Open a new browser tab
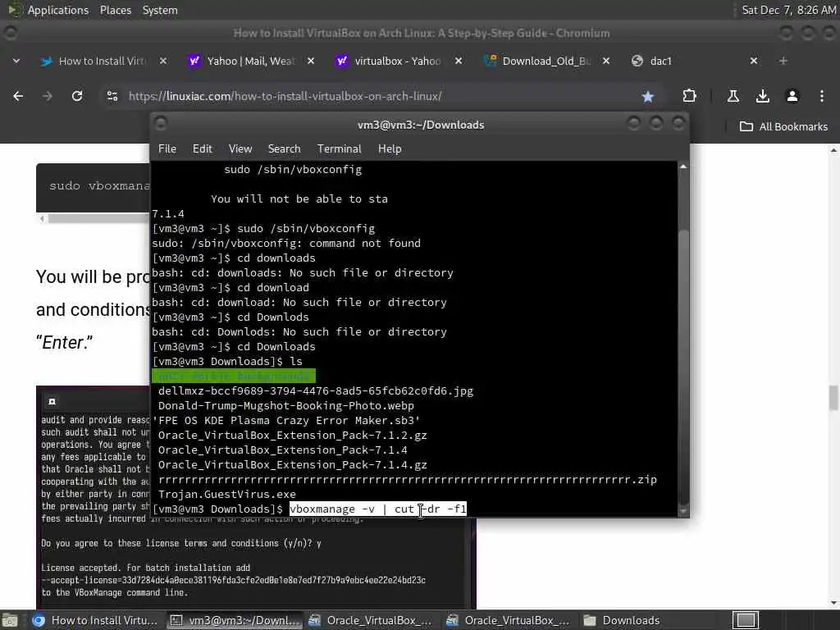 783,61
